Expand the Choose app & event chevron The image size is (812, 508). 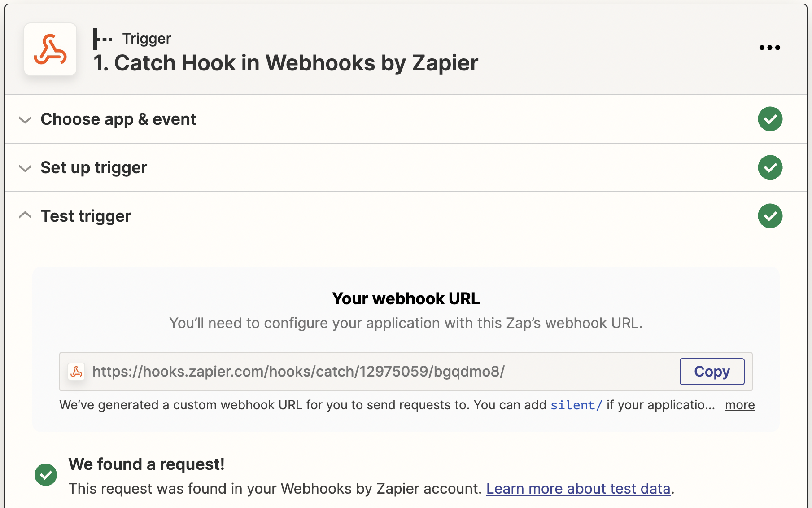click(25, 120)
